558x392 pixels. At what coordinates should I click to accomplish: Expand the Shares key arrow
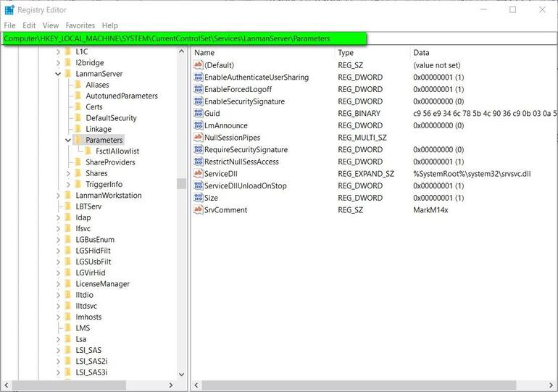[x=68, y=173]
